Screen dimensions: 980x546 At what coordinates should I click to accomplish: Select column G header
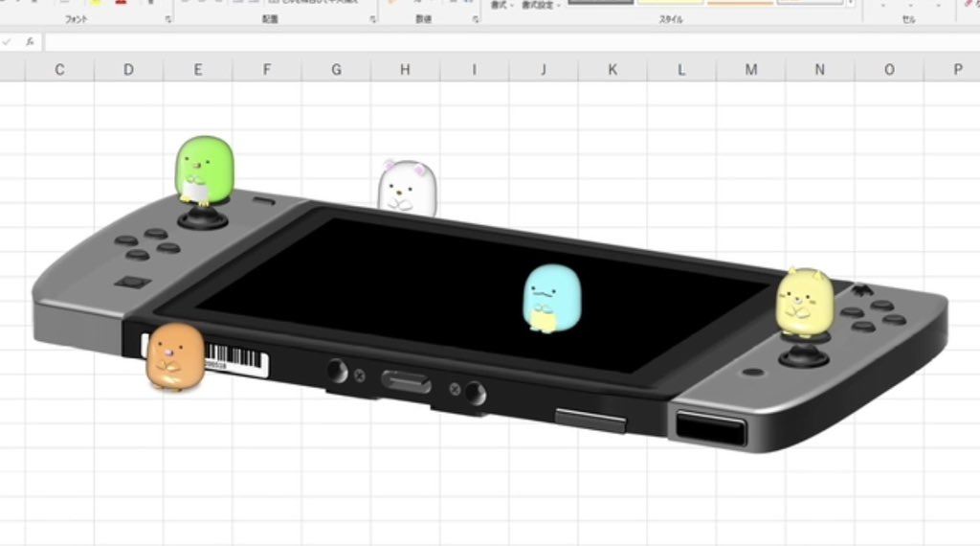(336, 69)
